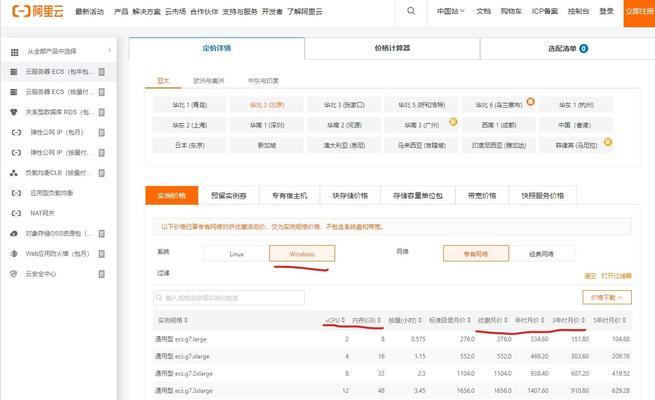
Task: Click the yellow badge on 菲律宾 (马尼拉)
Action: click(608, 142)
